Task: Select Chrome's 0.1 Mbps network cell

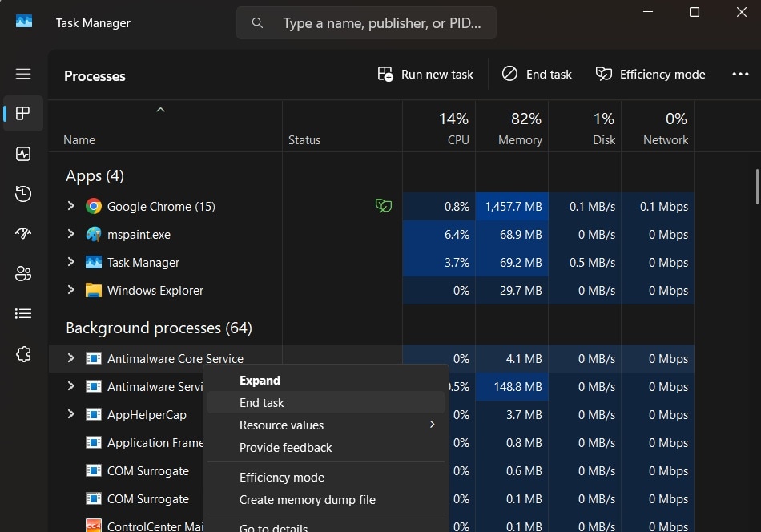Action: coord(658,206)
